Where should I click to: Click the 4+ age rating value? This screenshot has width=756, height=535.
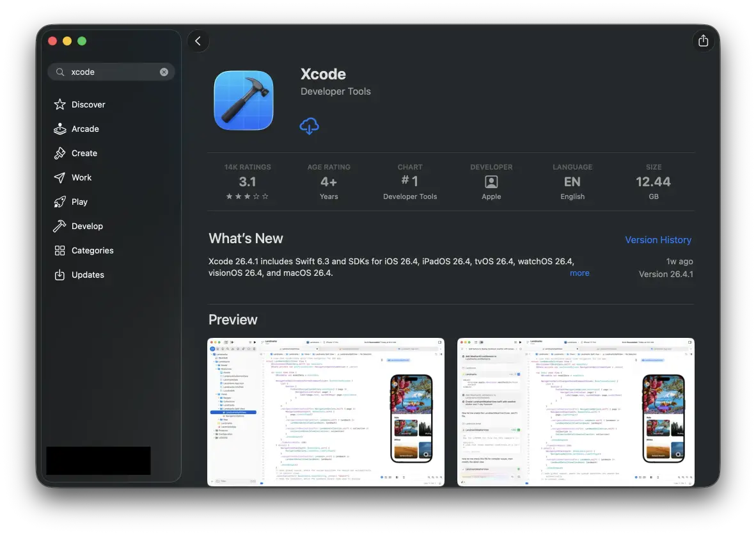pos(329,182)
